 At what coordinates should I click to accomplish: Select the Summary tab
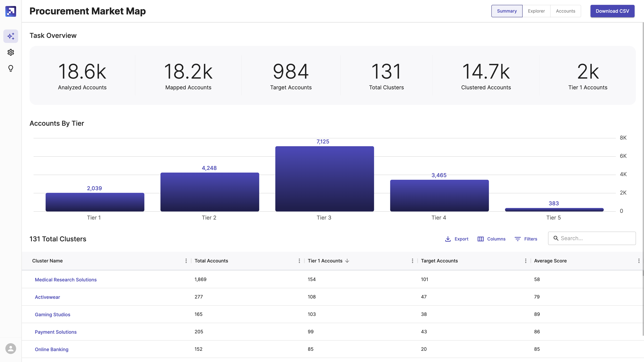507,11
